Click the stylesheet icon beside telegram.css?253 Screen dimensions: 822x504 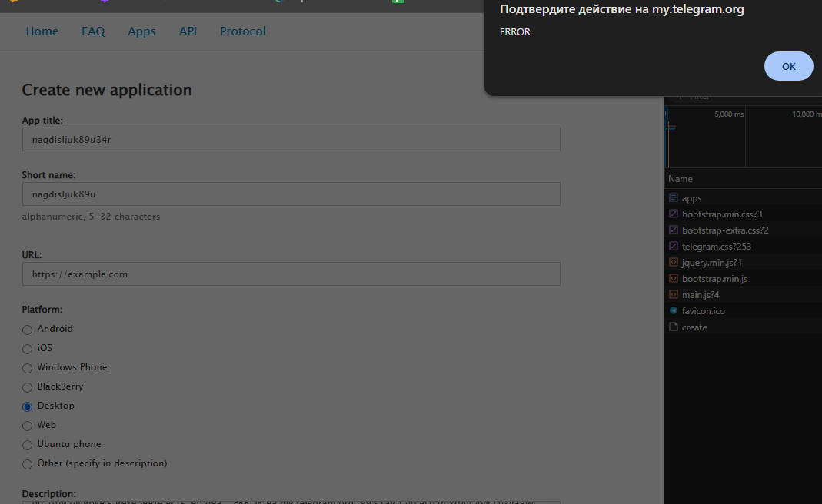674,246
